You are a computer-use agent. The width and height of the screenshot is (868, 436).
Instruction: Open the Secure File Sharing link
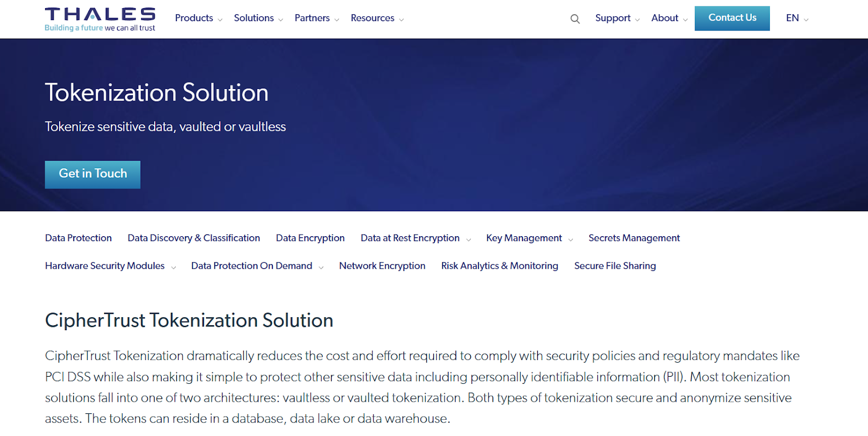coord(615,266)
